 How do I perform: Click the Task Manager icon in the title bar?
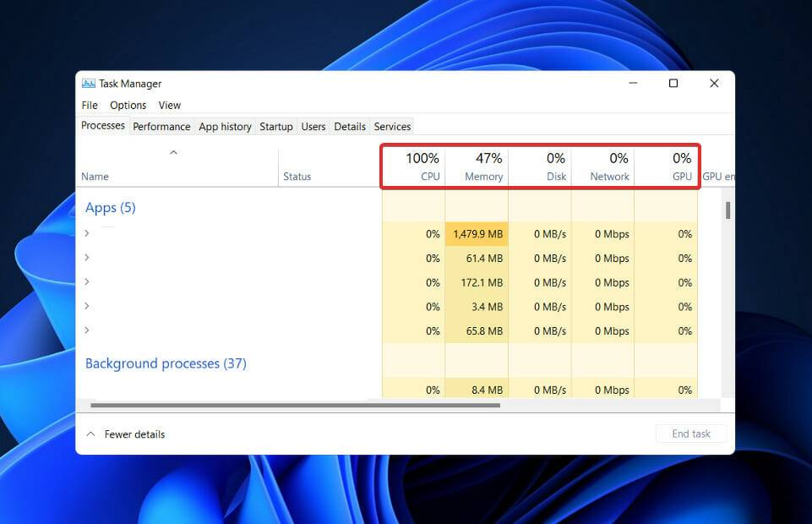click(90, 84)
